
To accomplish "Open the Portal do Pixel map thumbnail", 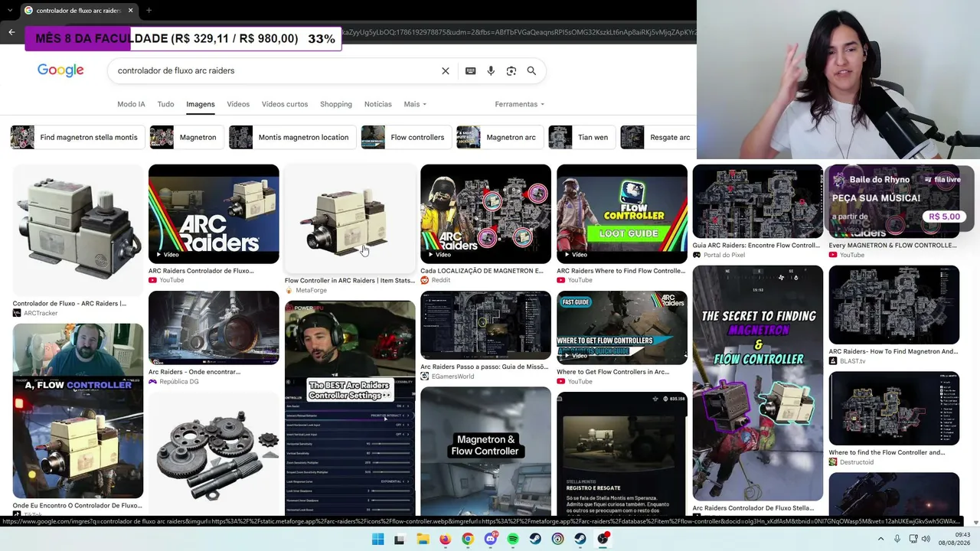I will pos(758,201).
